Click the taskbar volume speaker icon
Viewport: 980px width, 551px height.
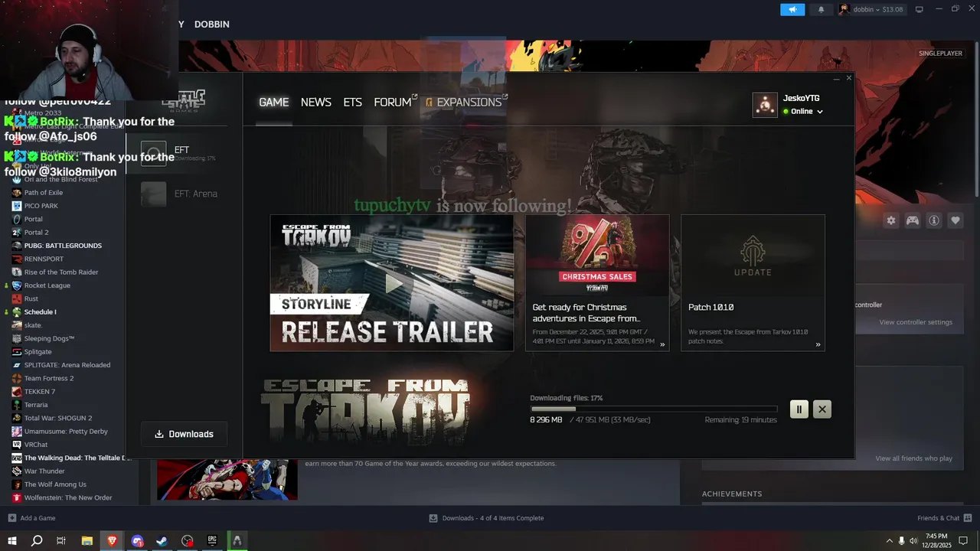[x=913, y=541]
